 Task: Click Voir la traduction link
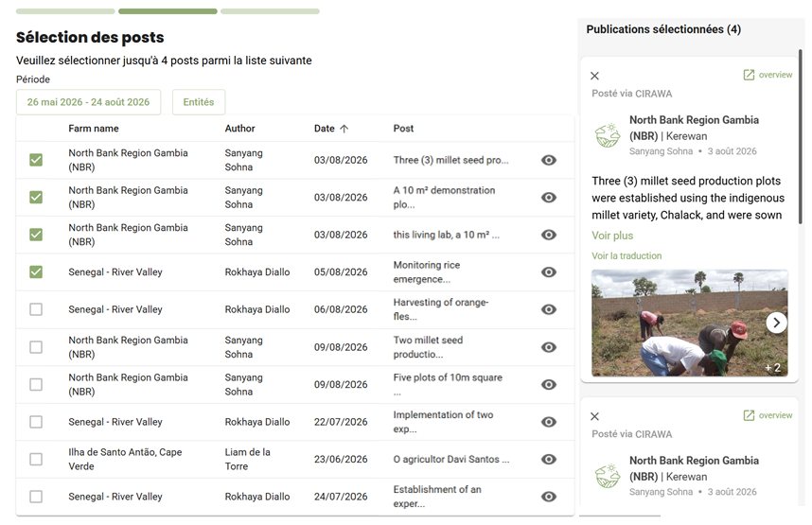[x=627, y=255]
